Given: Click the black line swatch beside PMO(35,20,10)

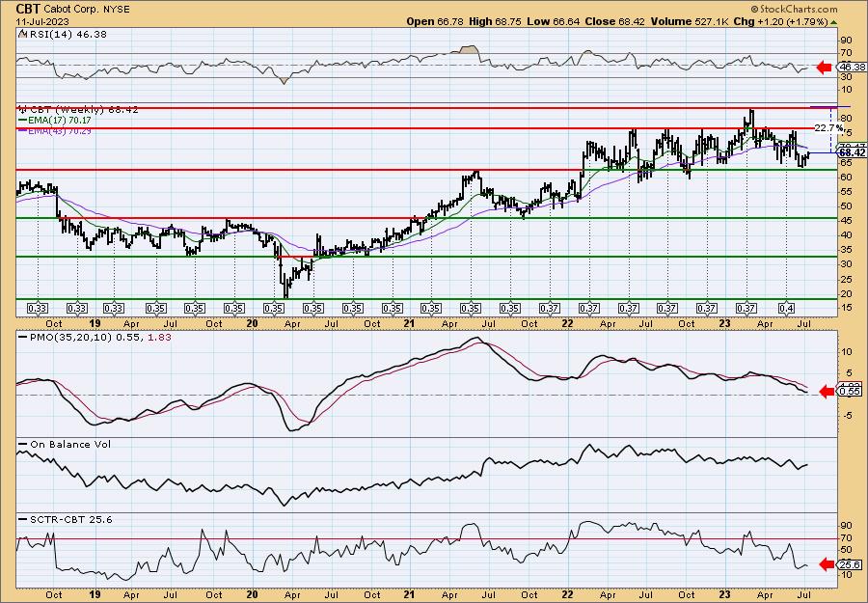Looking at the screenshot, I should [23, 336].
